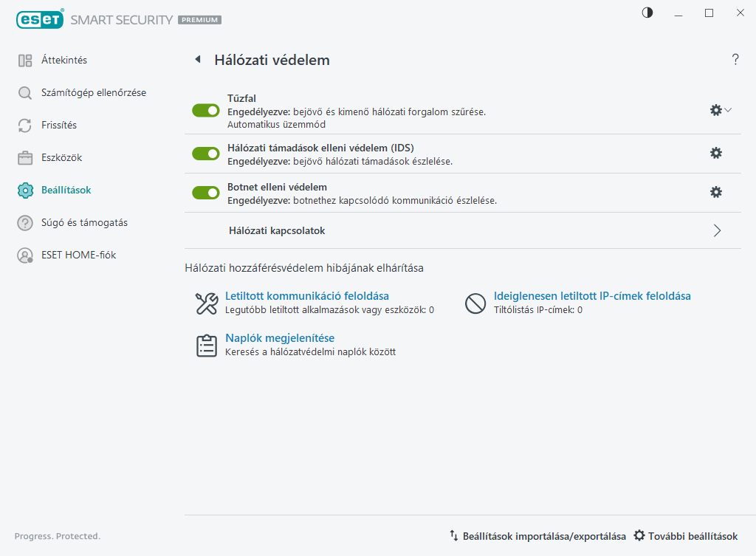Open the Tűzfal gear dropdown menu

click(720, 110)
